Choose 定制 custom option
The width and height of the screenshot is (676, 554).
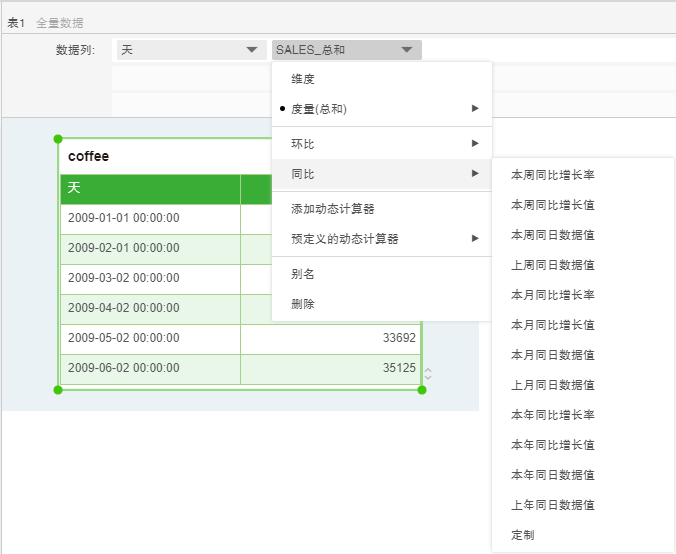[x=522, y=535]
